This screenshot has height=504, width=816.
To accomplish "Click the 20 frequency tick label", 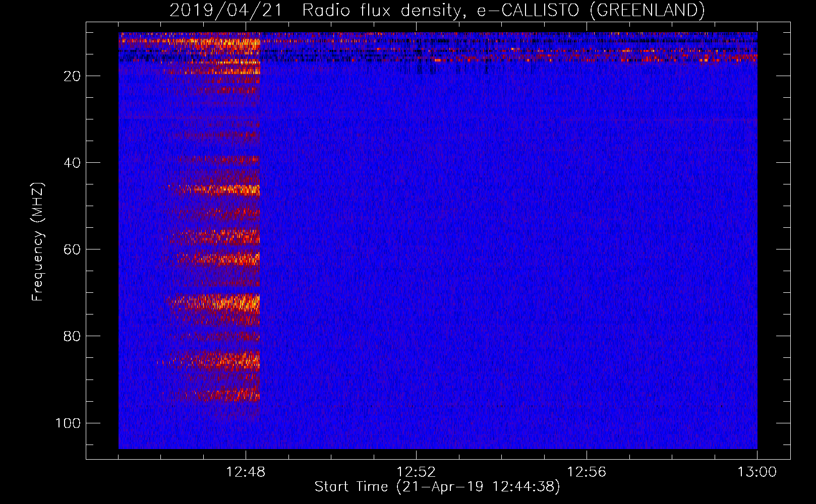I will click(x=72, y=76).
